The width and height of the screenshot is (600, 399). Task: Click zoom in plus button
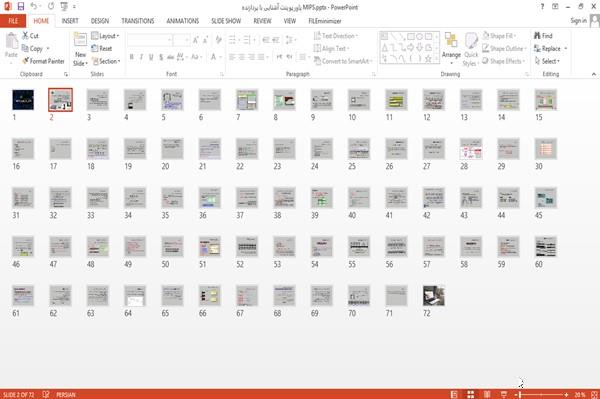point(566,394)
